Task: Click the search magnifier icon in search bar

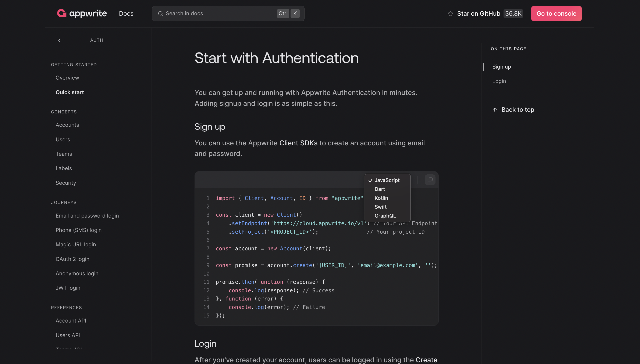Action: (161, 14)
